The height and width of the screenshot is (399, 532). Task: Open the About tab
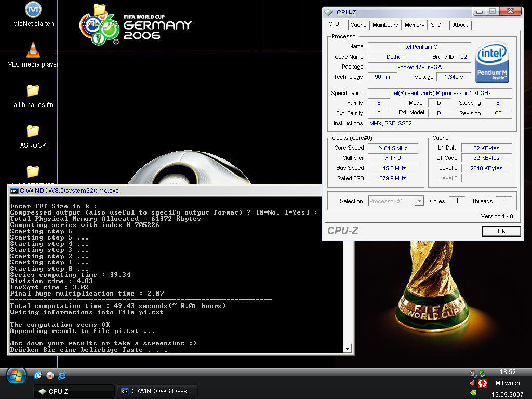click(x=460, y=25)
